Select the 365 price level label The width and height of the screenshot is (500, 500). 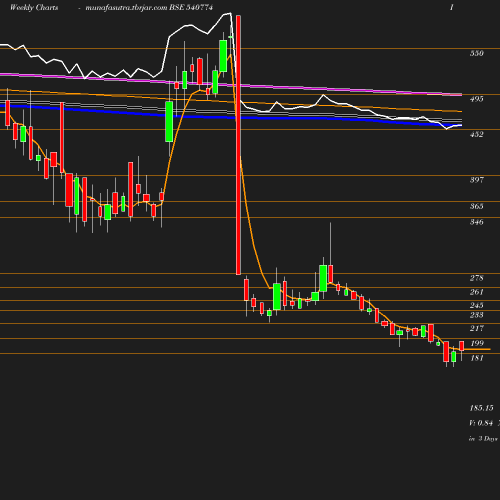476,206
